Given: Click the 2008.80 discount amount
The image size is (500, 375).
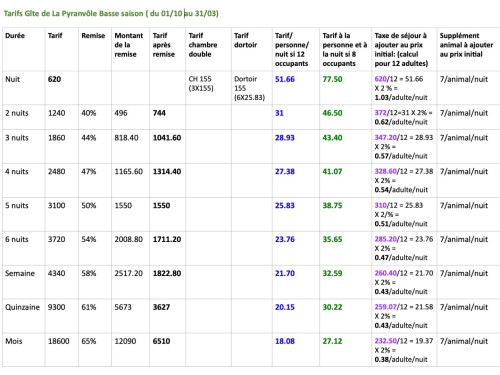Looking at the screenshot, I should pos(128,239).
